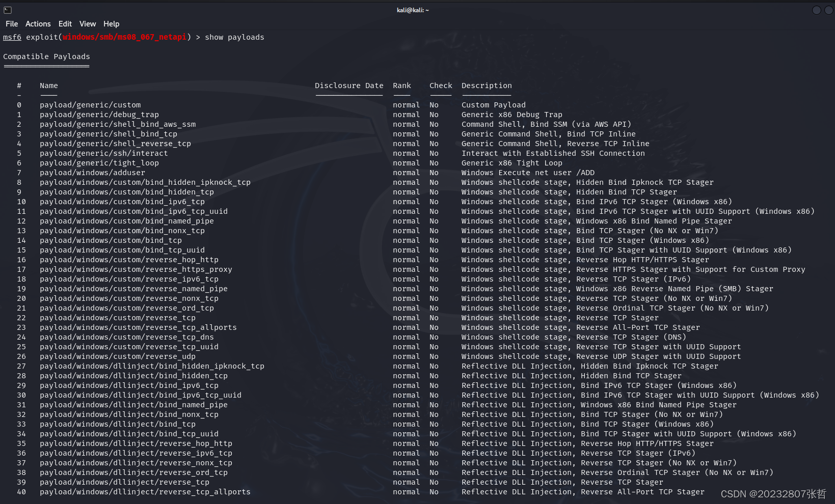Image resolution: width=835 pixels, height=504 pixels.
Task: Open the Edit menu
Action: [65, 24]
